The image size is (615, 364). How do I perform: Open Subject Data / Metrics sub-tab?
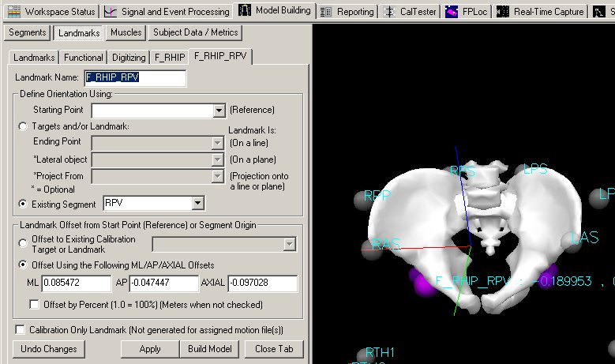(x=195, y=32)
